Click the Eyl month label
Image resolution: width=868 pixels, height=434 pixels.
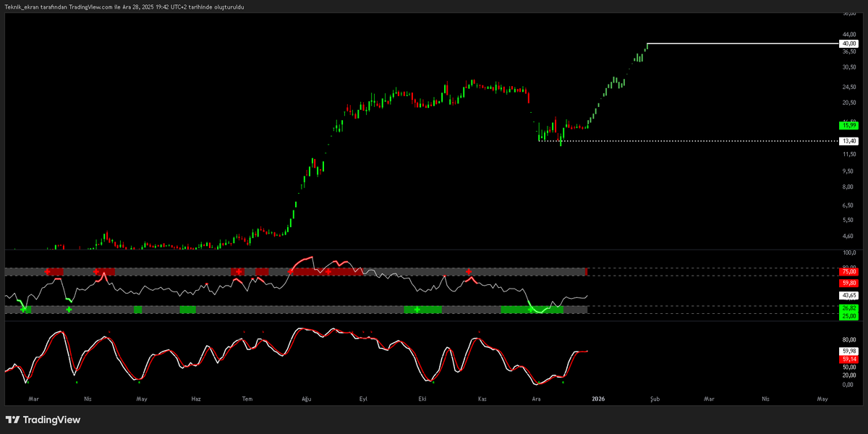(362, 399)
